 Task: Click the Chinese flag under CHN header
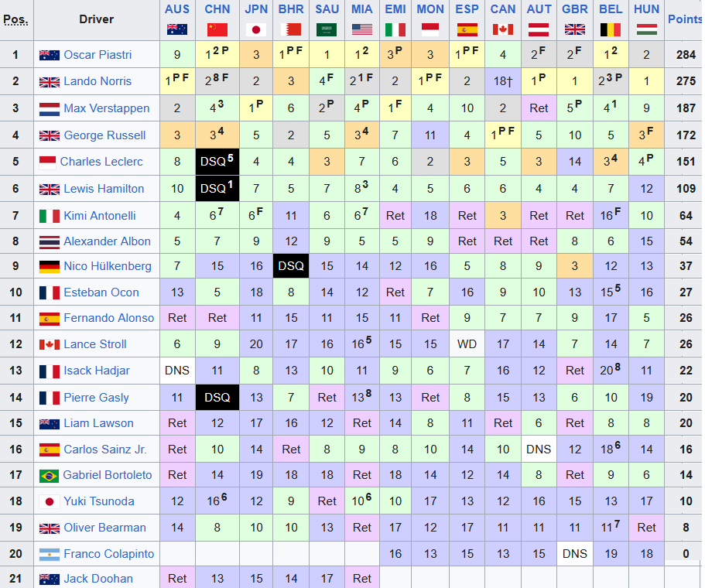coord(217,29)
